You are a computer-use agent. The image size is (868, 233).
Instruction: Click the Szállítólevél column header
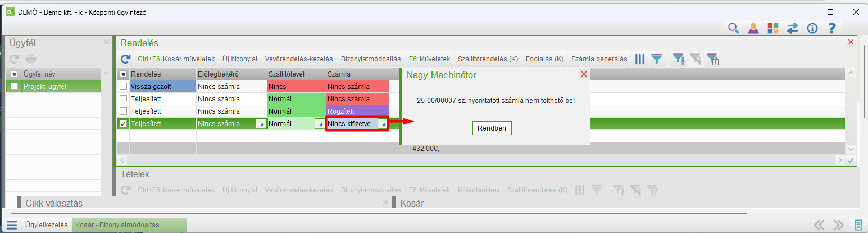coord(296,74)
